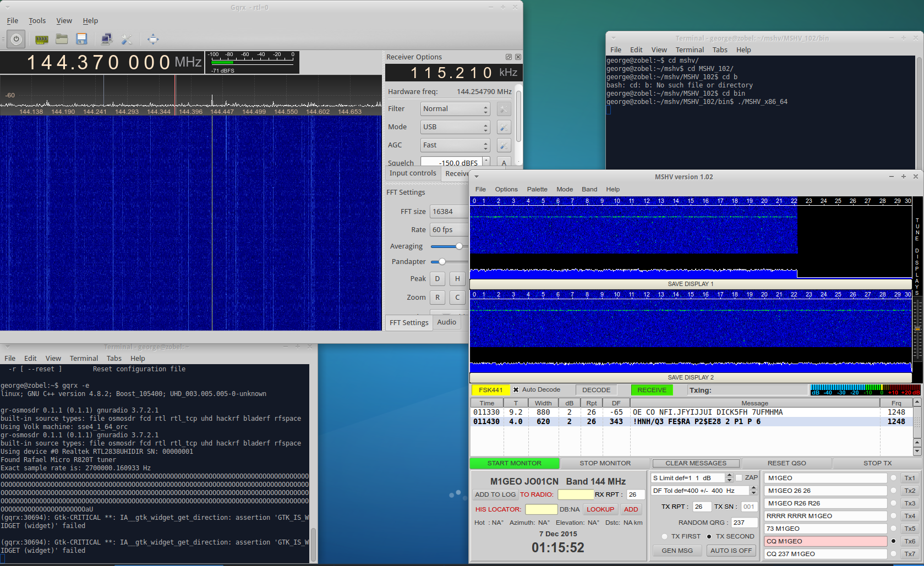This screenshot has height=566, width=924.
Task: Click the Tx3 send button
Action: click(910, 503)
